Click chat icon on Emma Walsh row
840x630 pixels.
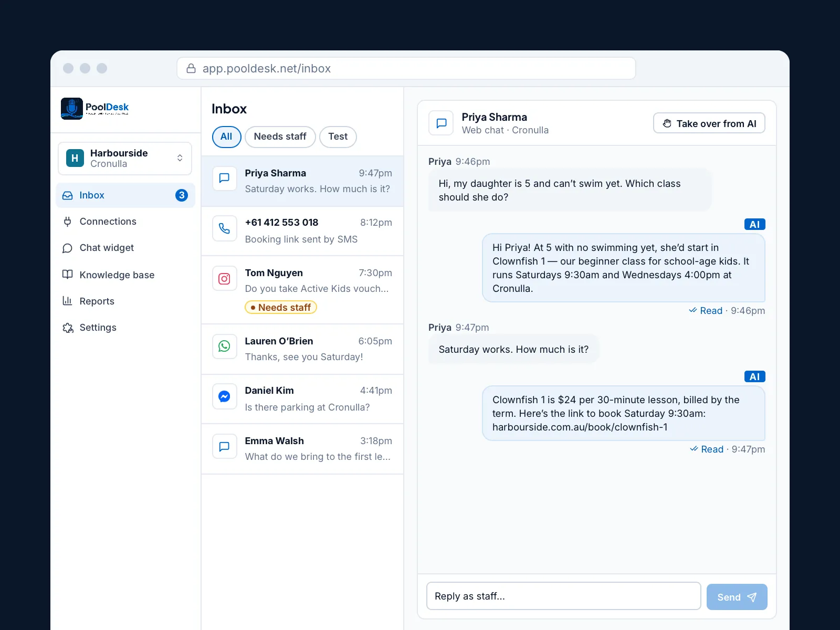tap(224, 447)
